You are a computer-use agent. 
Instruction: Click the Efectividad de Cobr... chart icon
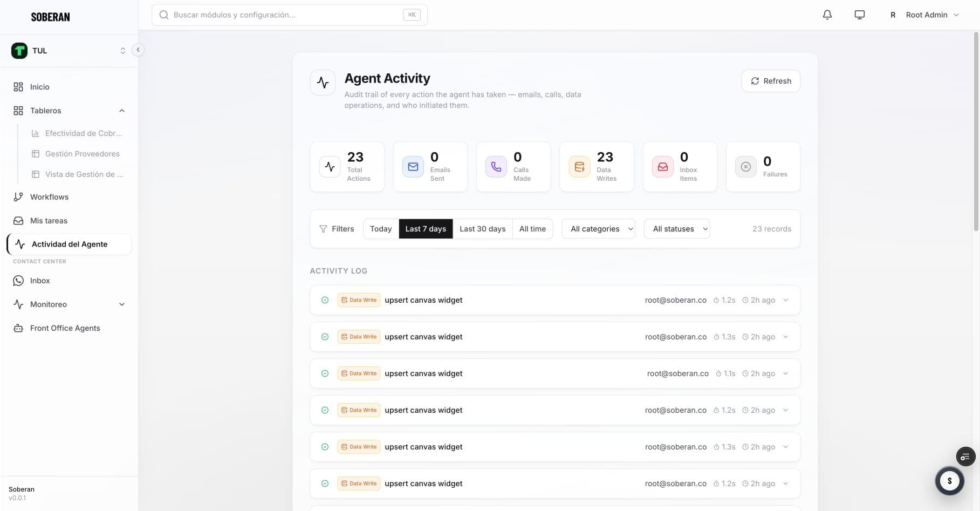36,133
